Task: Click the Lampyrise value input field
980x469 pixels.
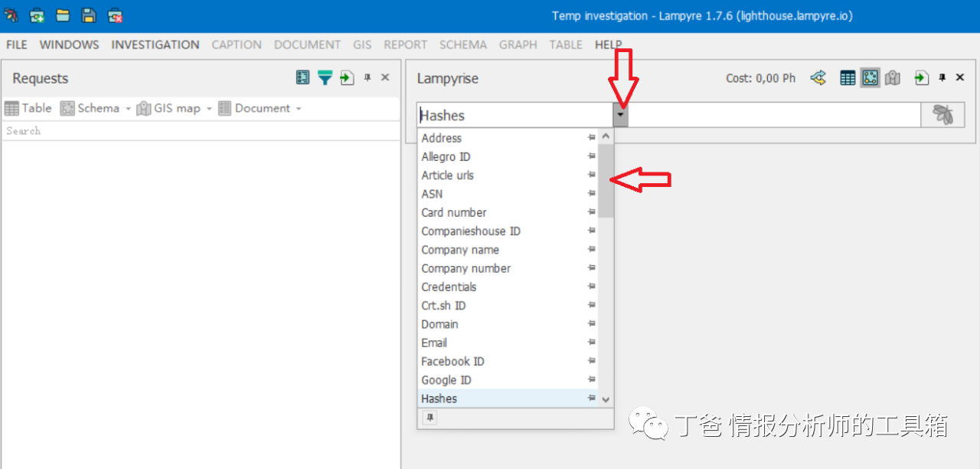Action: pyautogui.click(x=774, y=115)
